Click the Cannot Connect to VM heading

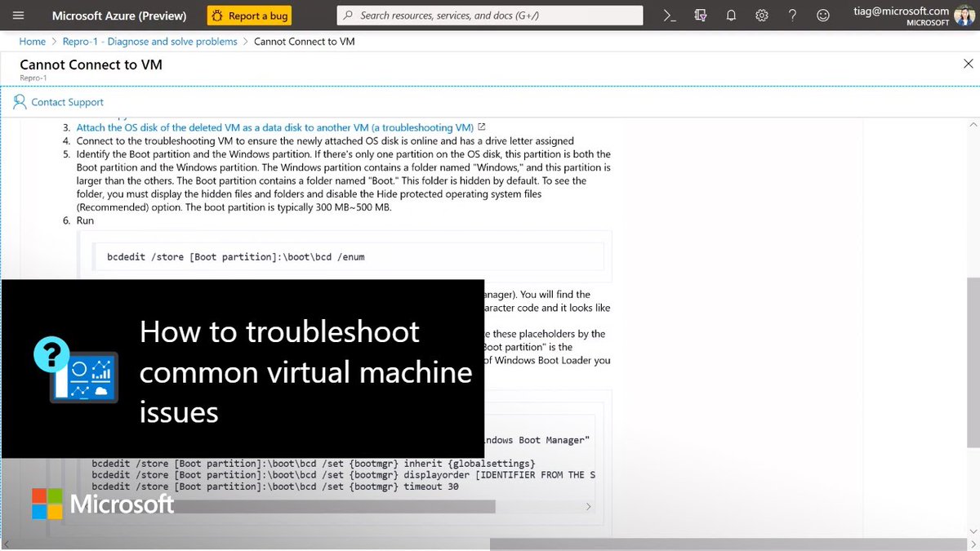tap(91, 64)
